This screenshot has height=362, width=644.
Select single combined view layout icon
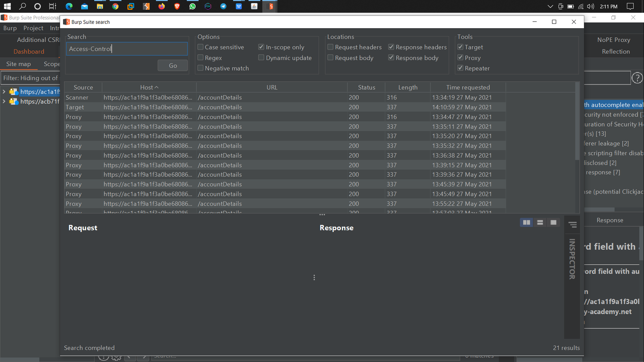pyautogui.click(x=553, y=222)
